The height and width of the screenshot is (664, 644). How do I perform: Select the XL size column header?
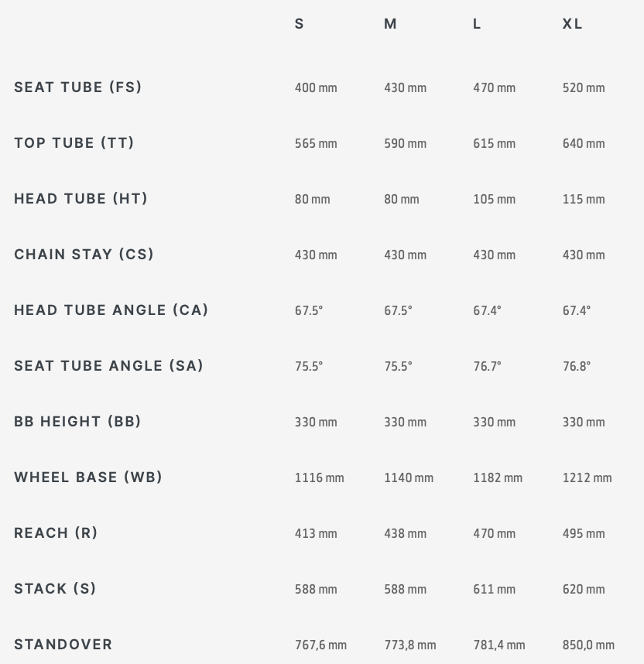pos(572,24)
